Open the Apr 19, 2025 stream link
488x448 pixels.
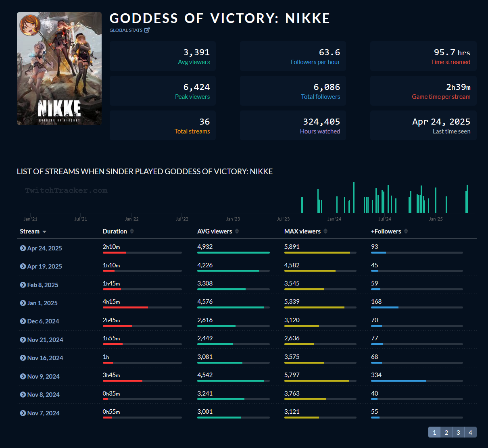(x=44, y=267)
